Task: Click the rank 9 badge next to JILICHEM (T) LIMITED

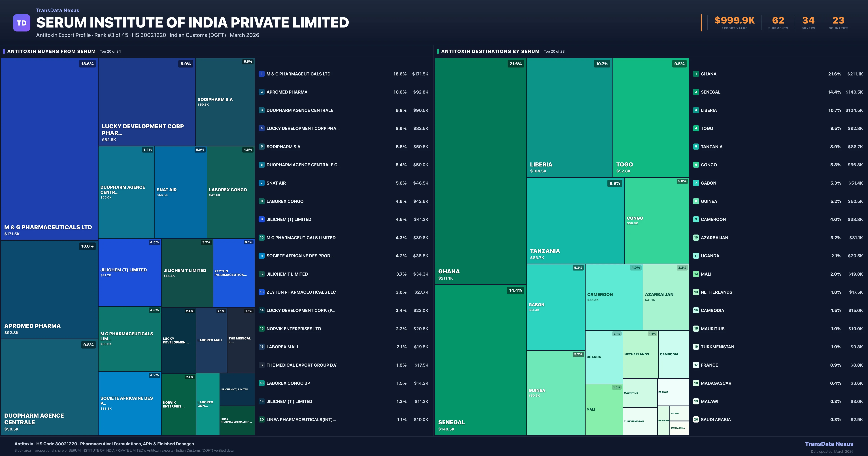Action: 262,219
